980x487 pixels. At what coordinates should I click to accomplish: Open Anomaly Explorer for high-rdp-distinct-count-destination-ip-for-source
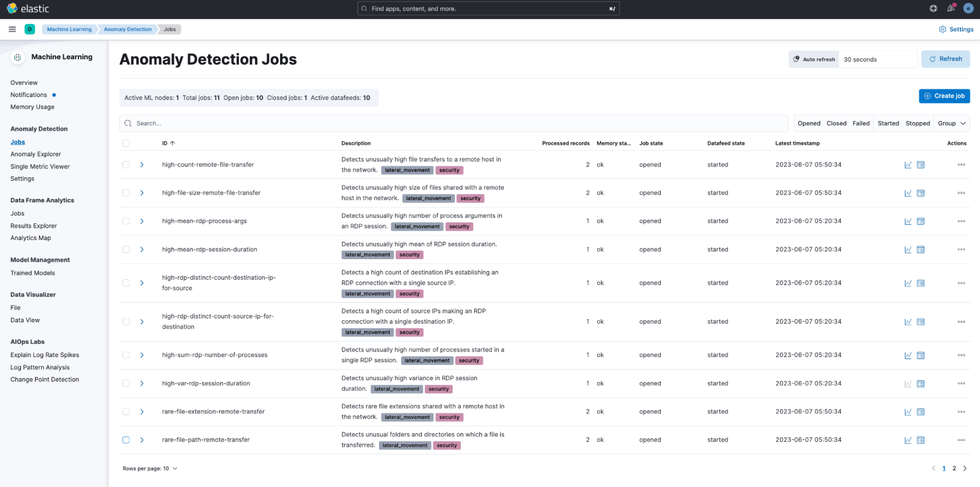point(921,283)
